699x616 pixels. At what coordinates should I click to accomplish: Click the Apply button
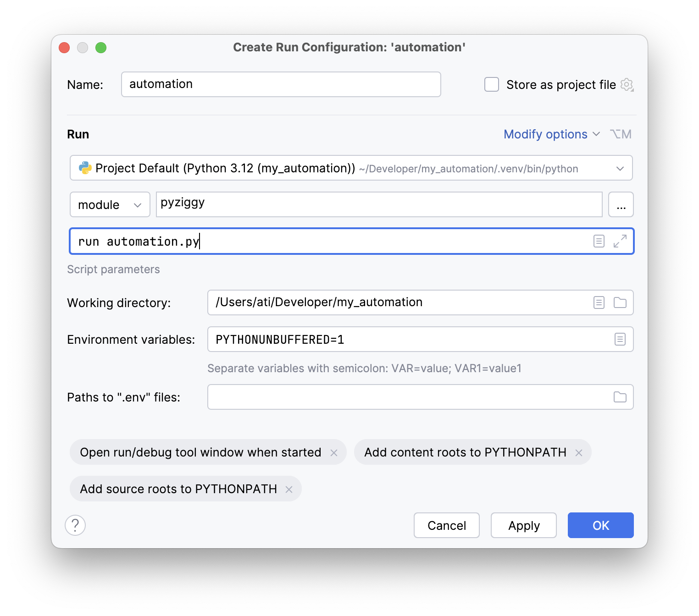524,525
